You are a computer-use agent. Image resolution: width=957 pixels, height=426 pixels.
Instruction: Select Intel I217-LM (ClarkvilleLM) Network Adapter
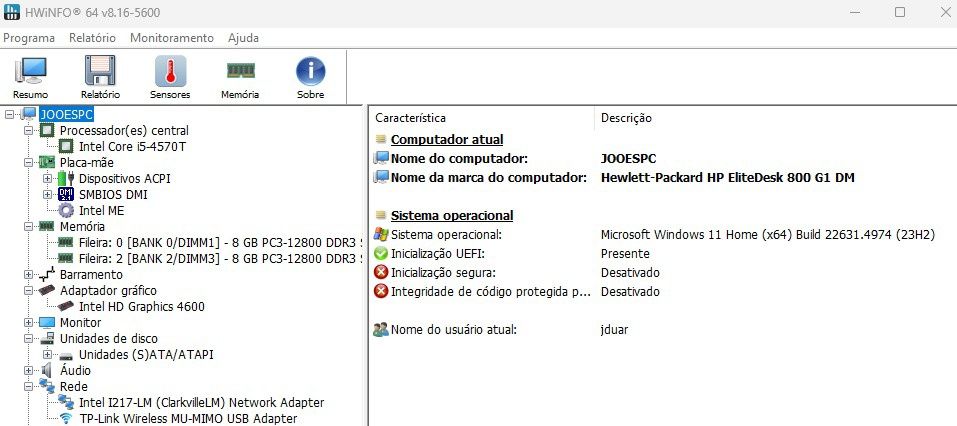(x=201, y=403)
